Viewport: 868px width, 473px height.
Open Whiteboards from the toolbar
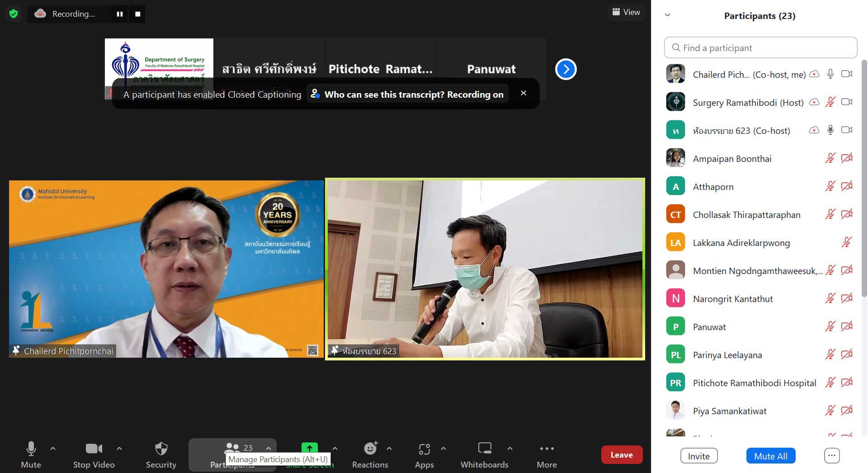pyautogui.click(x=484, y=454)
